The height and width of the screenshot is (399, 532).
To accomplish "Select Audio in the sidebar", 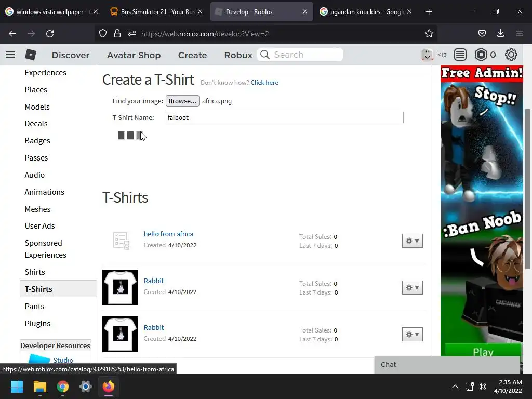I will (x=35, y=175).
